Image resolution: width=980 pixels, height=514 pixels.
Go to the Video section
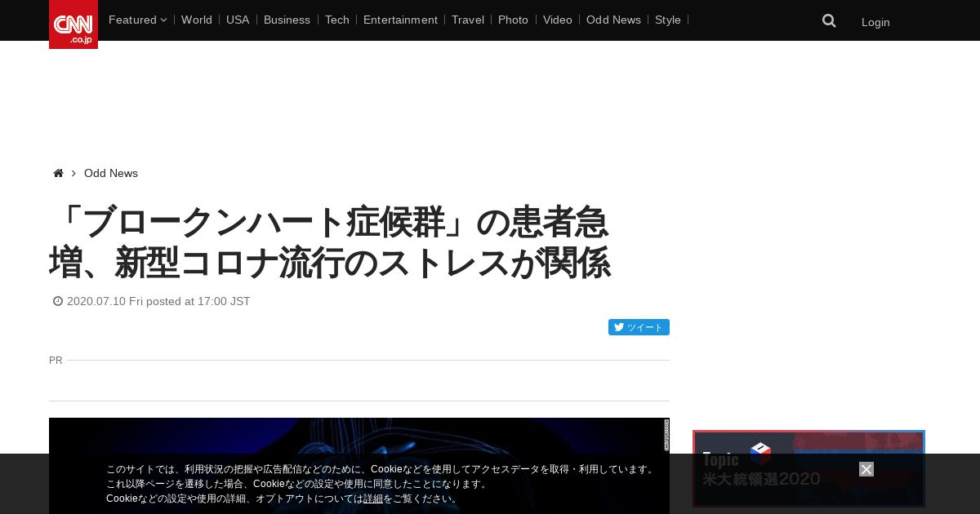point(558,20)
